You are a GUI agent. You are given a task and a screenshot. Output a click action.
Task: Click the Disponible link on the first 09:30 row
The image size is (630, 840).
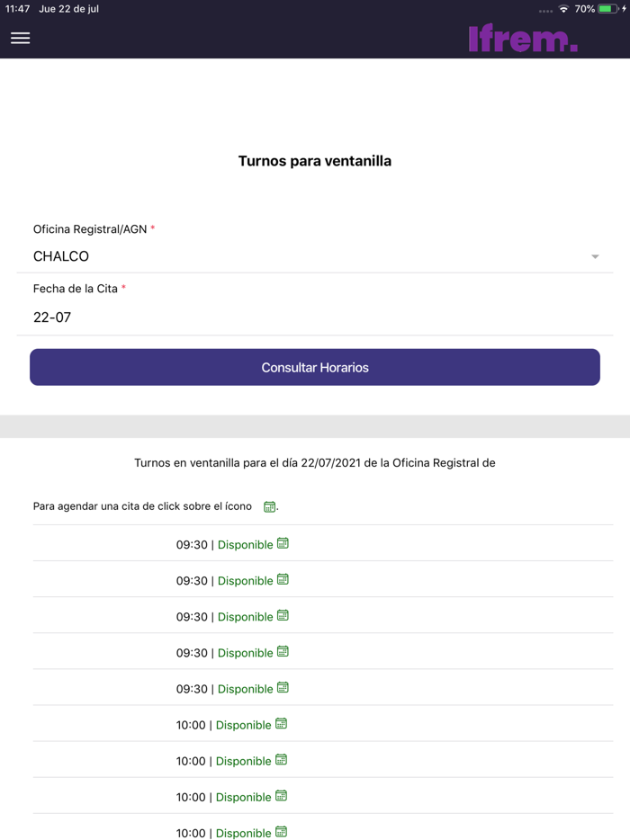pyautogui.click(x=245, y=545)
